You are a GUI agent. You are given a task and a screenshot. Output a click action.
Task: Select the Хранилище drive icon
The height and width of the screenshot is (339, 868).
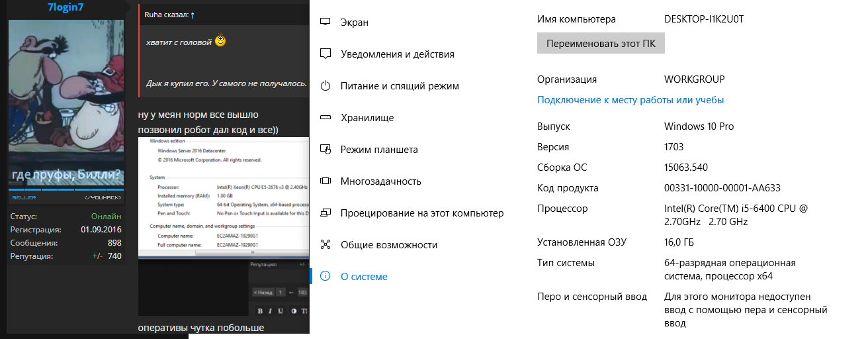325,118
